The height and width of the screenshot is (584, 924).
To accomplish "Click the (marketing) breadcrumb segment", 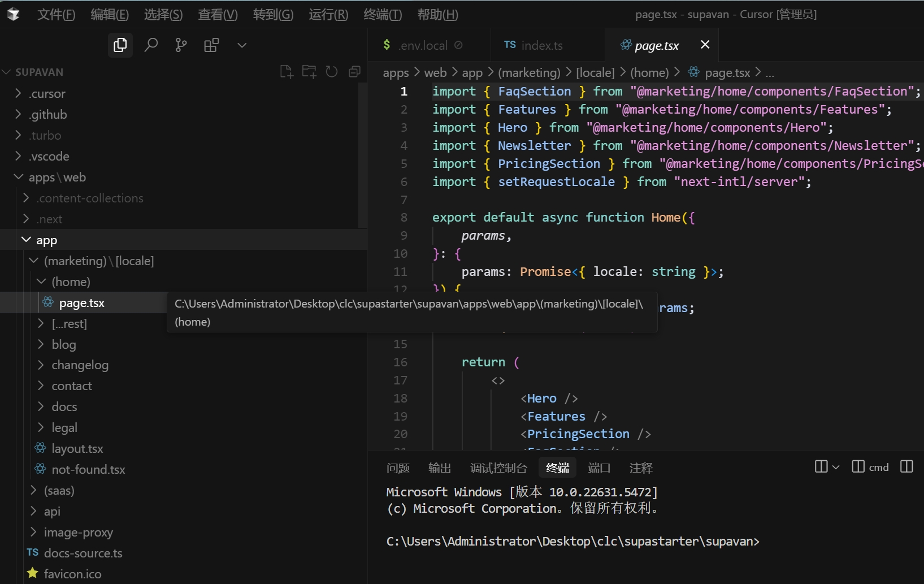I will point(529,73).
